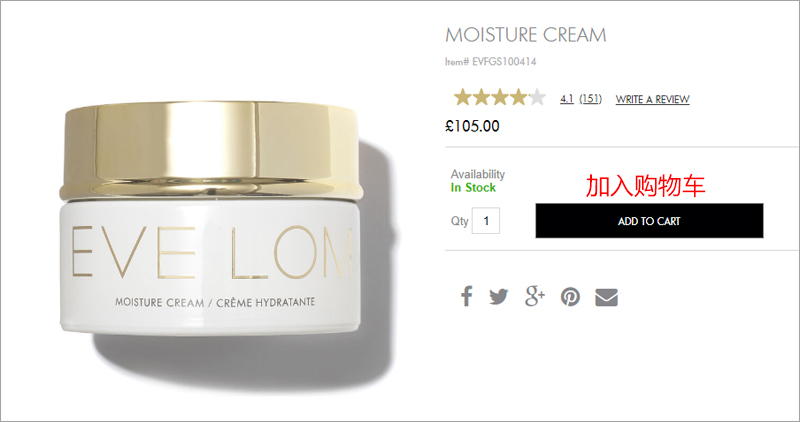Click the Moisture Cream product title

526,35
